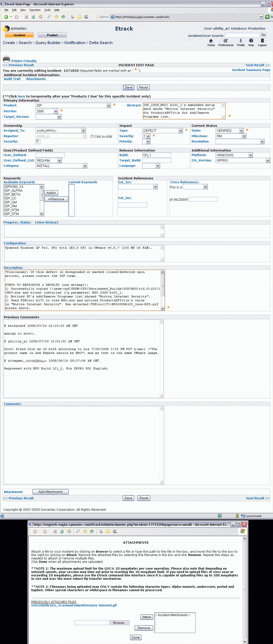Screen dimensions: 273x644
Task: Click the browser Refresh icon in the main window
Action: point(33,17)
